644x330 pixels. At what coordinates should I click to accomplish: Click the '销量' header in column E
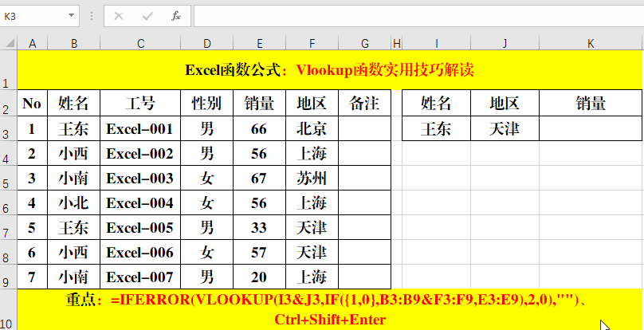(260, 103)
